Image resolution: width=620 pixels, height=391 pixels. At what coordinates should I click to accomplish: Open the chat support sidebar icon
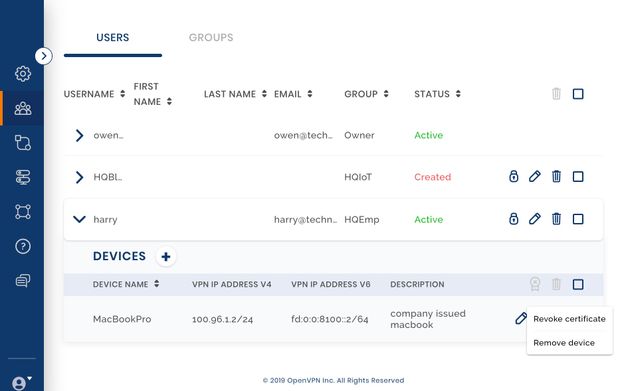[23, 281]
